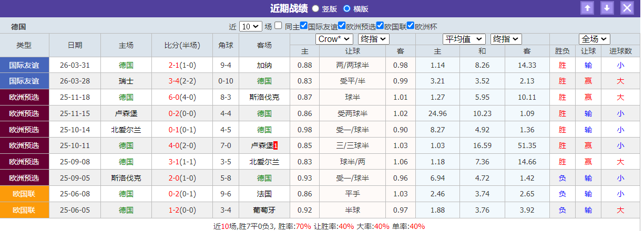Click the corner count 0-10
Image resolution: width=644 pixels, height=231 pixels.
(226, 81)
